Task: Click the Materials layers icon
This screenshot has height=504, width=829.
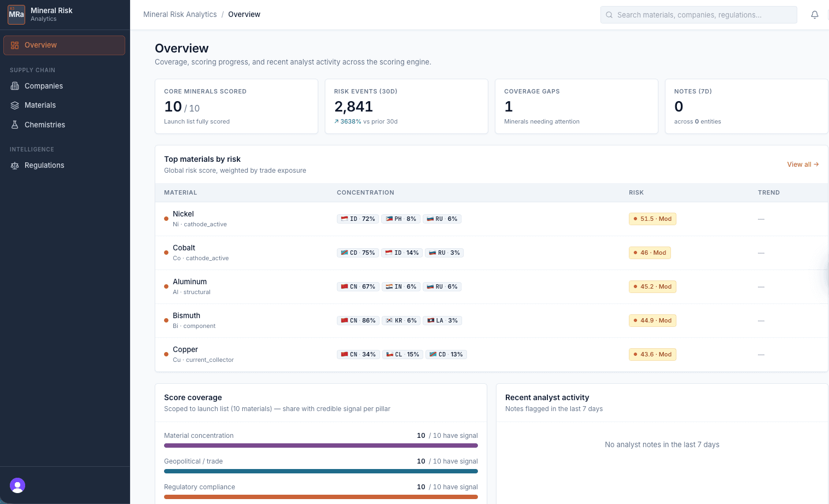Action: tap(15, 106)
